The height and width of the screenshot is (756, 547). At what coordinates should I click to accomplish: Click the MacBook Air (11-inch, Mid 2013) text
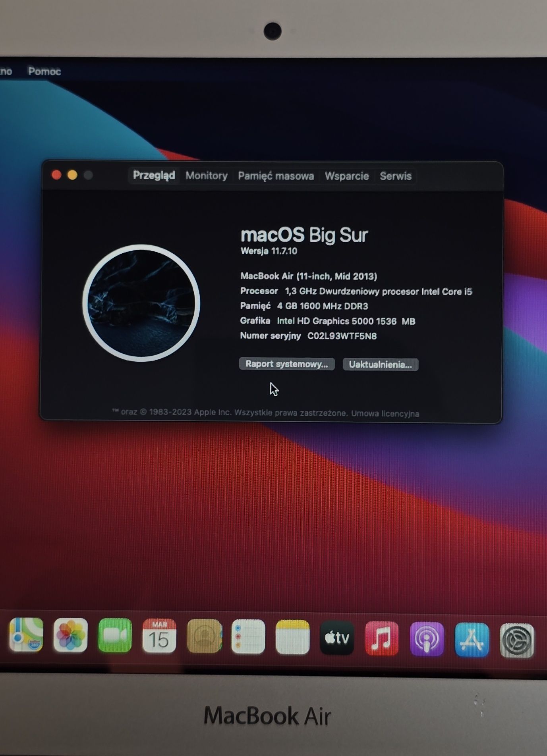point(309,276)
